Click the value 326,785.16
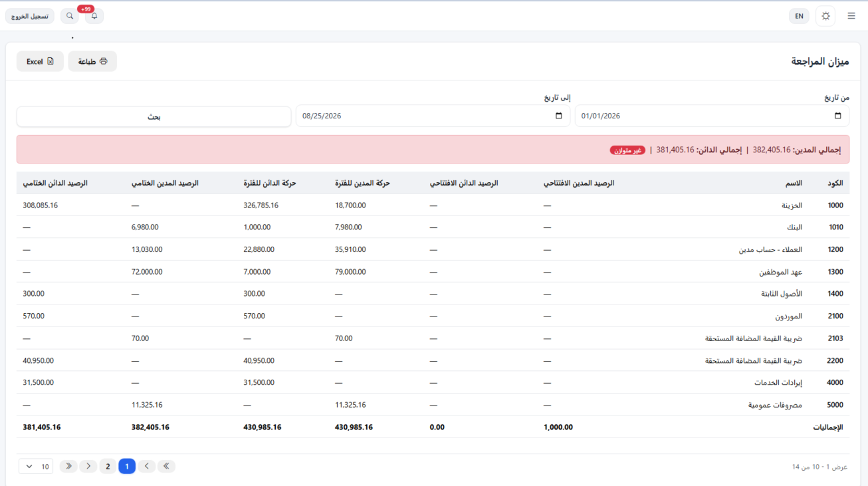Screen dimensions: 868x486 click(261, 205)
